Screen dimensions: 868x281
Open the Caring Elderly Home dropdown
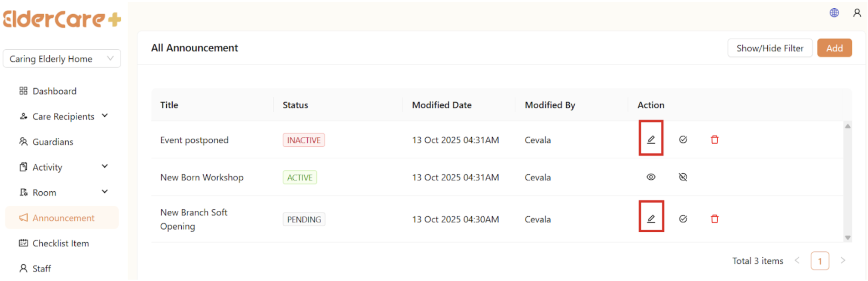point(62,59)
